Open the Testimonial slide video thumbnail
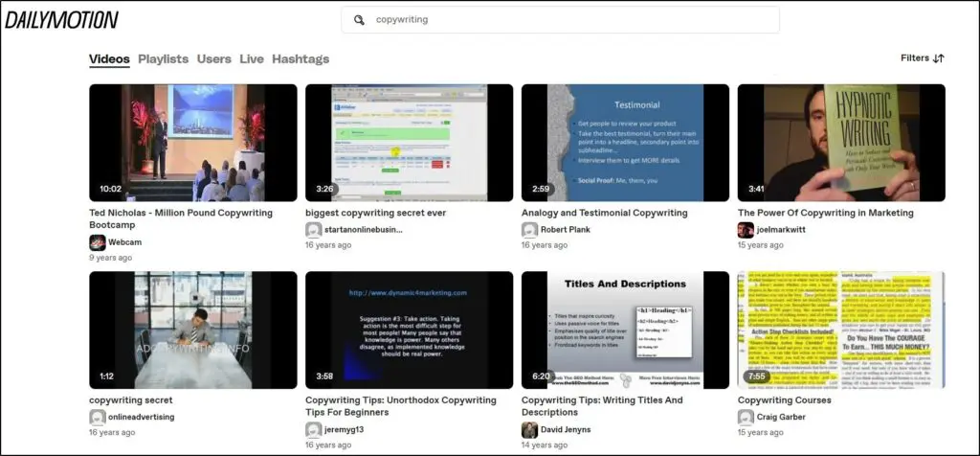The width and height of the screenshot is (980, 456). (625, 143)
